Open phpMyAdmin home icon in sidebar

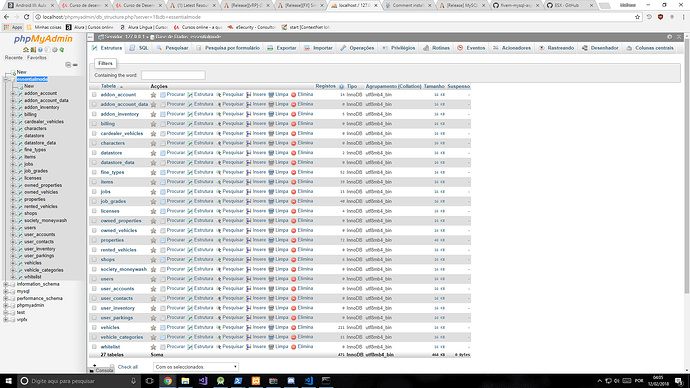pyautogui.click(x=26, y=50)
